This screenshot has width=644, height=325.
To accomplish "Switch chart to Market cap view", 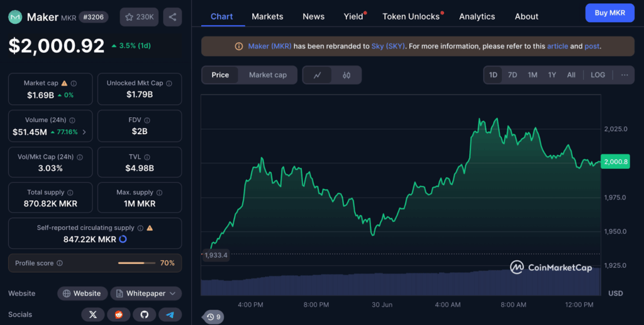I will point(267,75).
